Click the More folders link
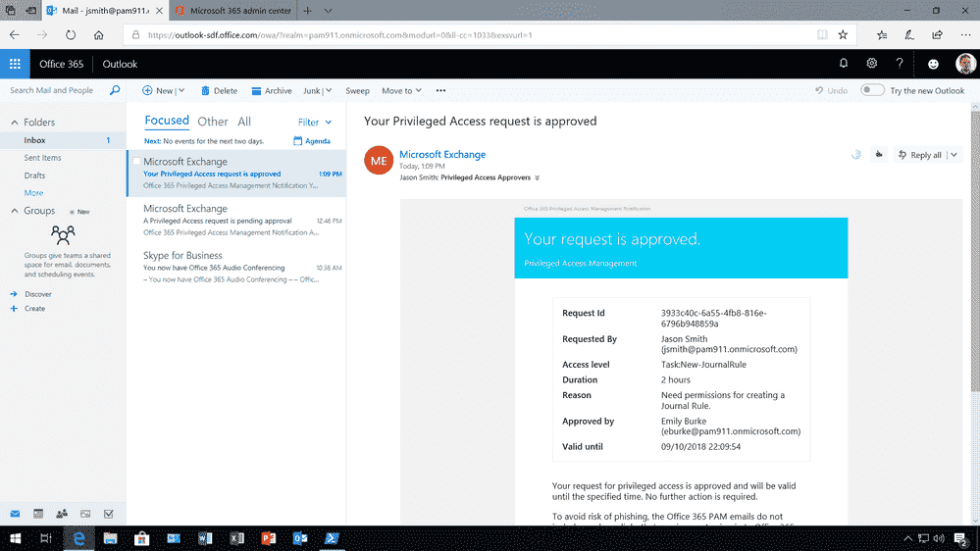This screenshot has width=980, height=551. click(x=33, y=192)
